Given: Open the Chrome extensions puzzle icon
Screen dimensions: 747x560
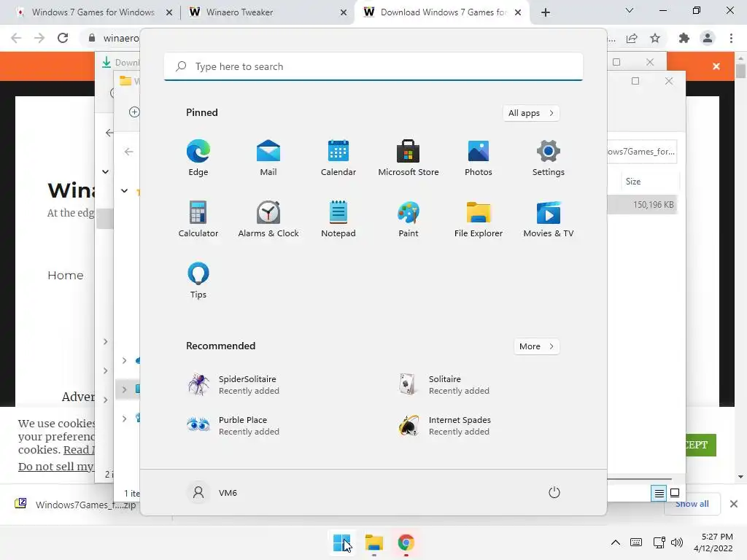Looking at the screenshot, I should [x=684, y=38].
